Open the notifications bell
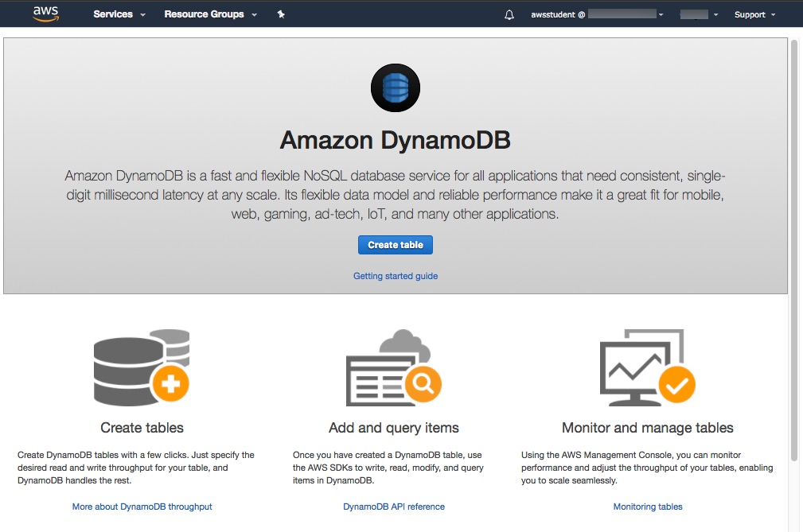 (x=509, y=15)
